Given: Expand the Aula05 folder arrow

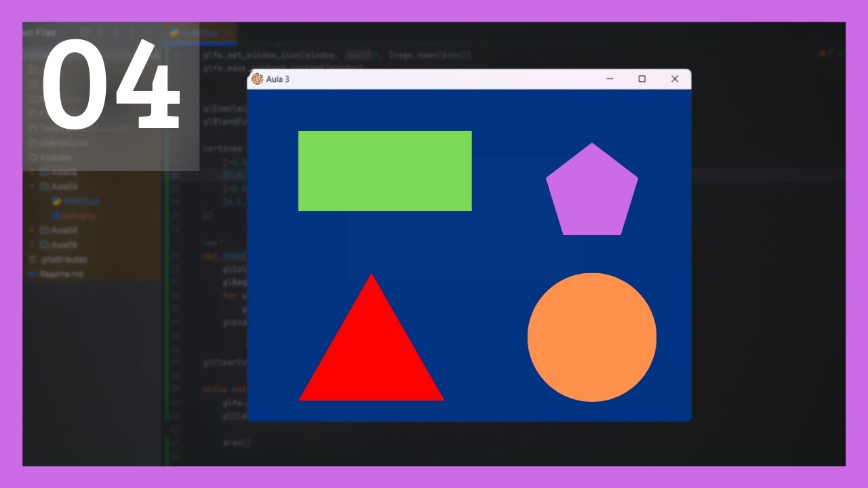Looking at the screenshot, I should pyautogui.click(x=32, y=245).
